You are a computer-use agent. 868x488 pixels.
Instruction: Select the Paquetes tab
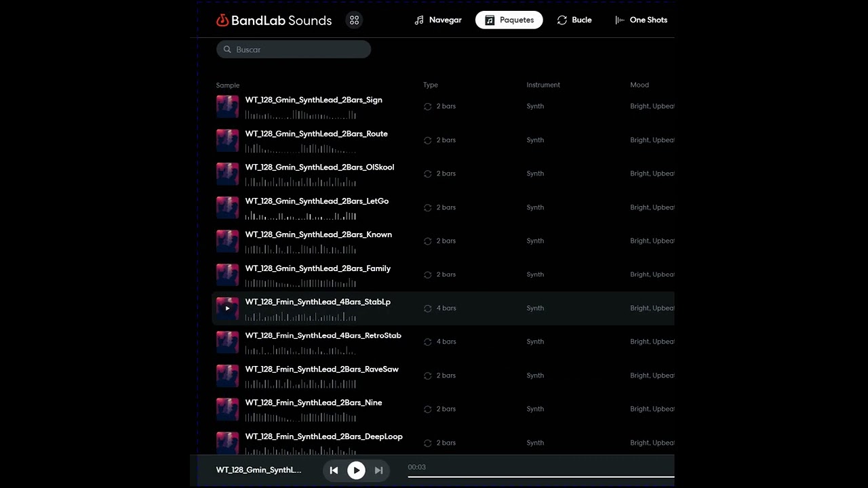[509, 20]
